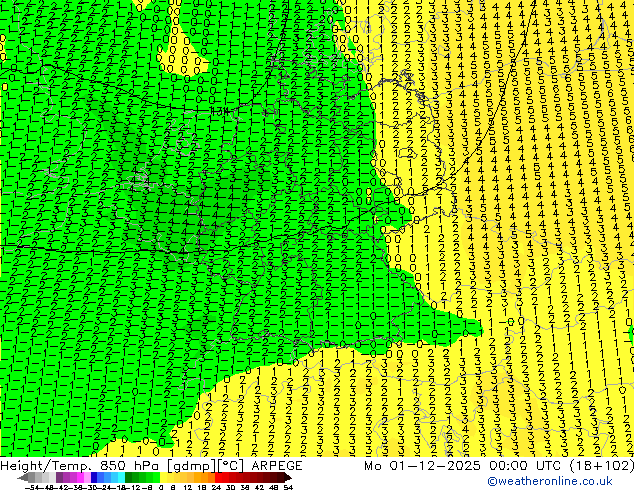The image size is (634, 490).
Task: Click the ©weatheronline.co.uk credit text
Action: (549, 481)
